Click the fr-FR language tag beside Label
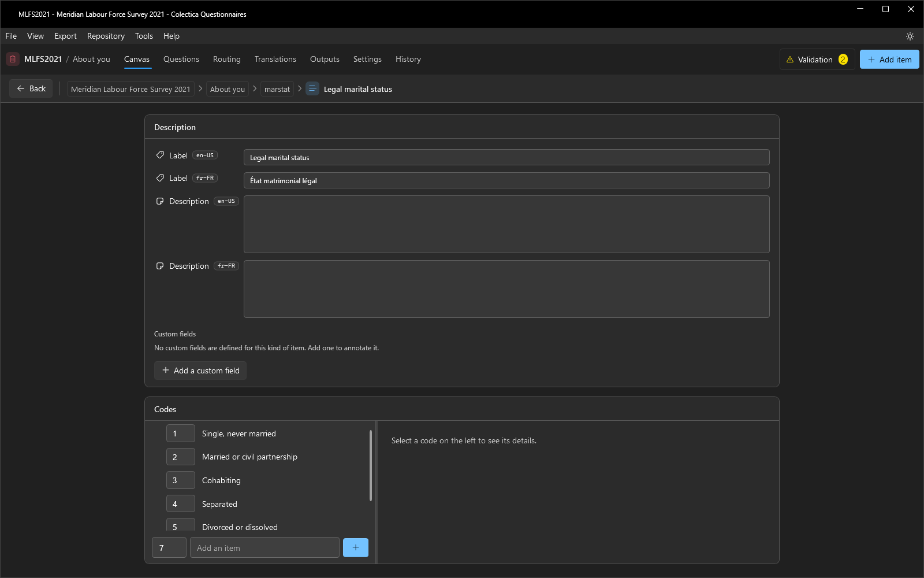Viewport: 924px width, 578px height. 205,178
